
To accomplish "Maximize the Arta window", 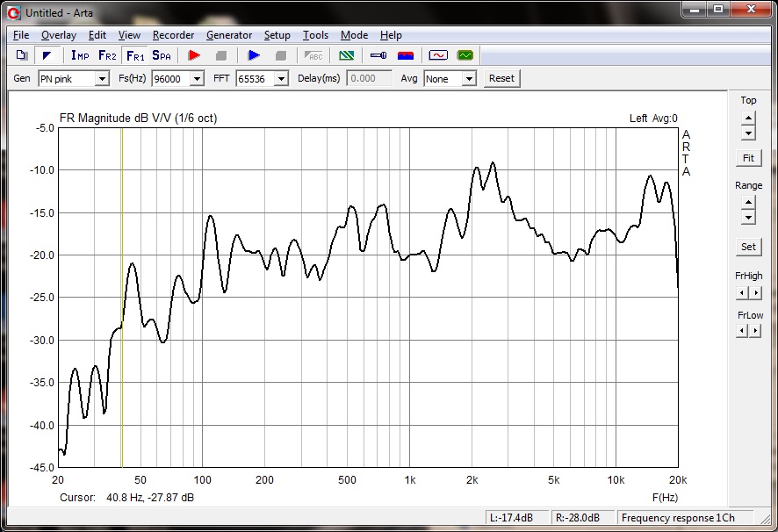I will point(718,10).
